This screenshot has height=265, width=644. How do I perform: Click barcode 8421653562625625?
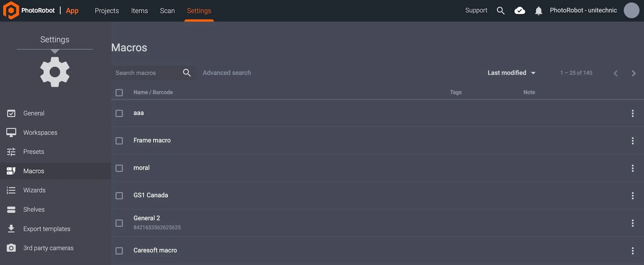pos(157,227)
